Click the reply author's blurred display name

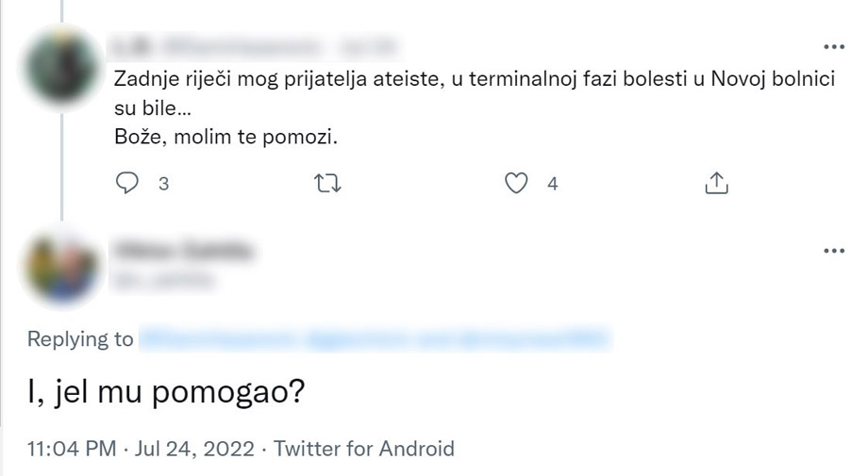[x=185, y=250]
